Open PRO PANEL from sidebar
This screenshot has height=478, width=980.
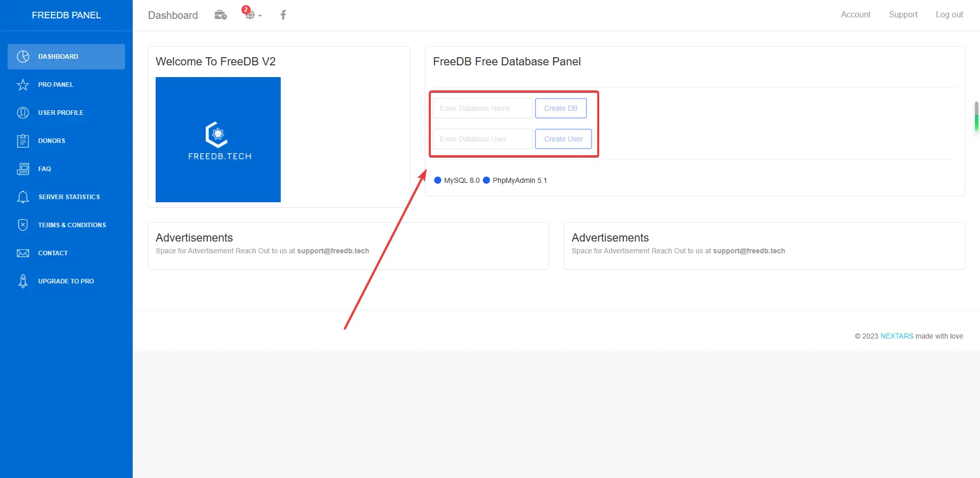point(66,84)
